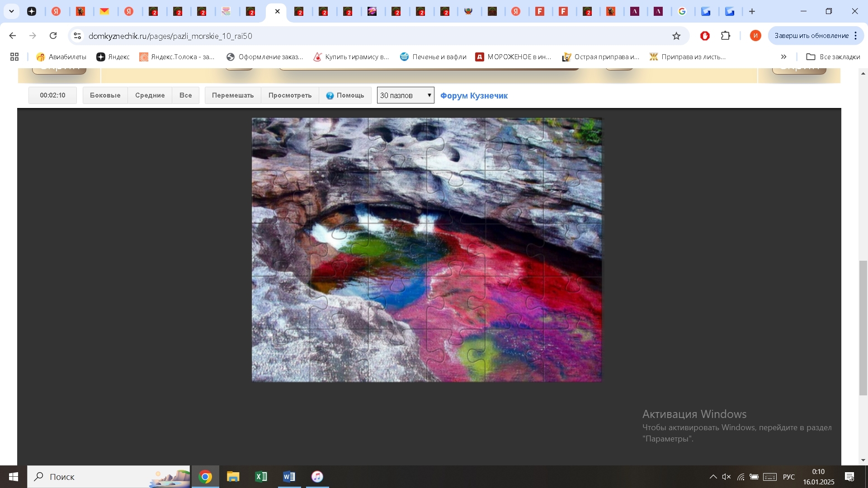Expand hidden bookmarks with double chevron
The image size is (868, 488).
(784, 57)
